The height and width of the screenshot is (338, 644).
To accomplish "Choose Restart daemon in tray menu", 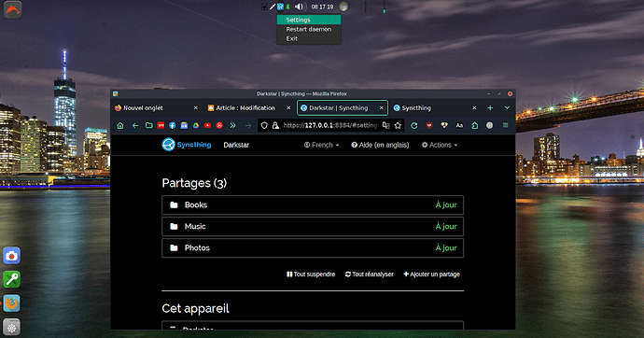I will click(309, 29).
